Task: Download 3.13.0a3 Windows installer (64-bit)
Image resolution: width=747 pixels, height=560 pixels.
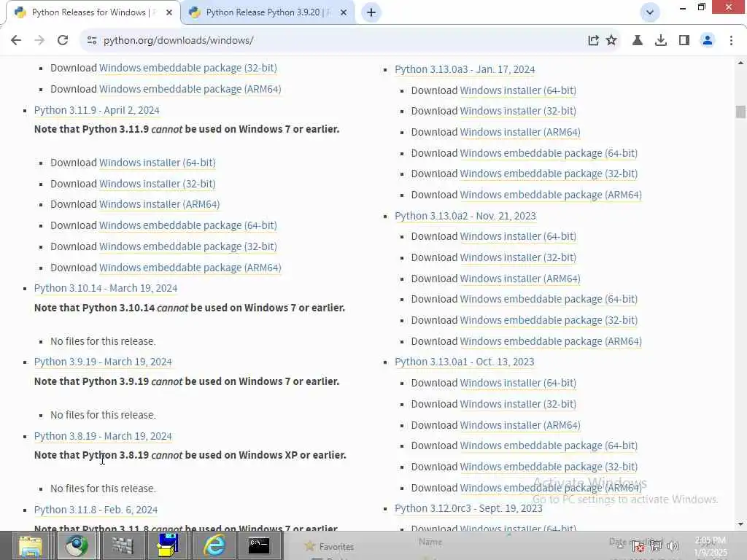Action: click(518, 90)
